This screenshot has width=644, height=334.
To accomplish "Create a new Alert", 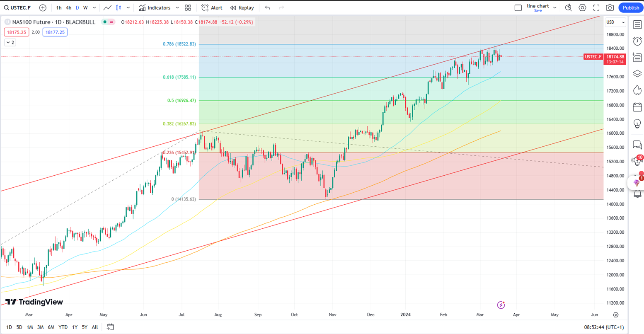I will tap(212, 8).
